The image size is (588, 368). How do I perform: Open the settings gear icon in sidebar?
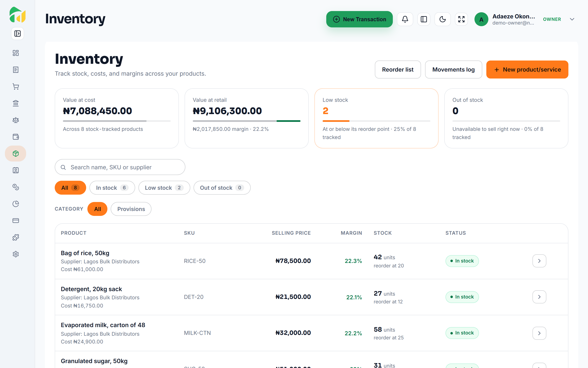point(16,254)
